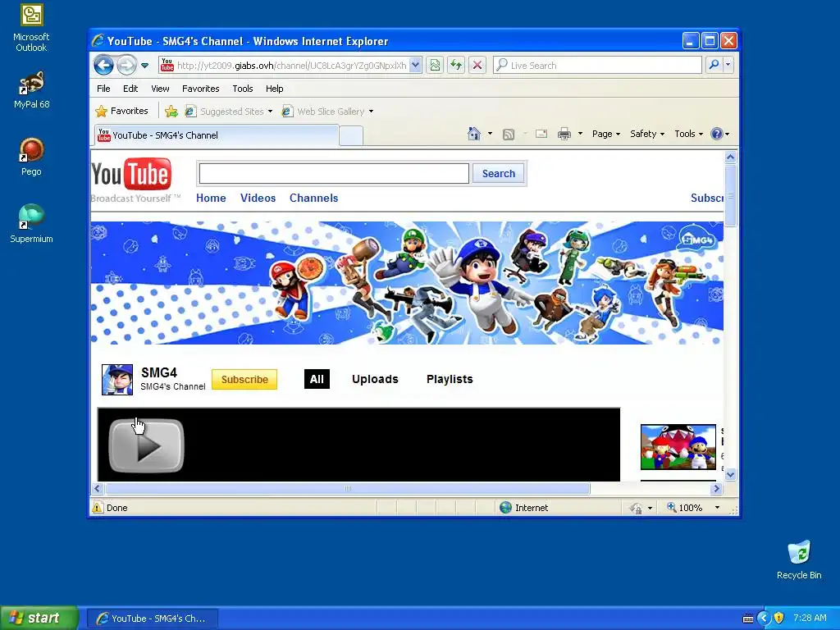Open the Home icon dropdown arrow
Screen dimensions: 840x630
(x=490, y=134)
